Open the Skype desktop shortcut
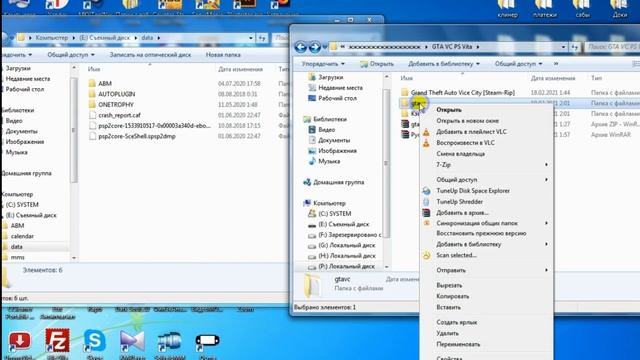Screen dimensions: 640x360 tap(95, 340)
